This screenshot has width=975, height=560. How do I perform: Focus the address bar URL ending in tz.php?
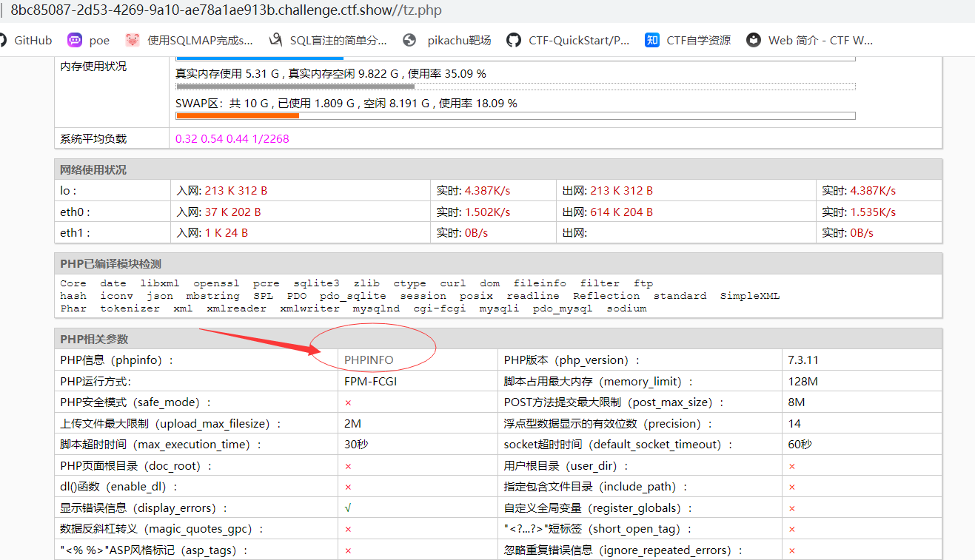pos(226,11)
